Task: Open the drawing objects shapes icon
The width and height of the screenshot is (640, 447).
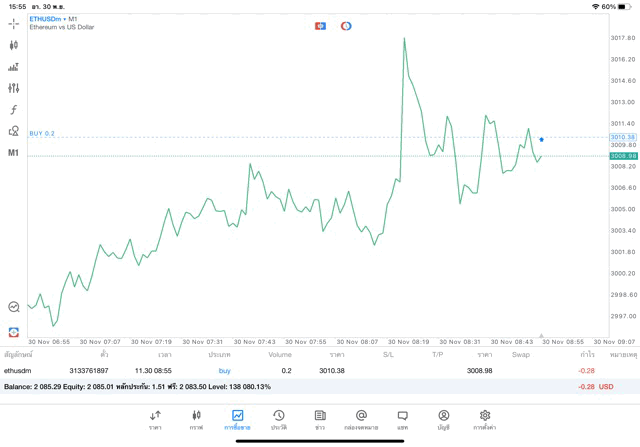Action: (x=14, y=131)
